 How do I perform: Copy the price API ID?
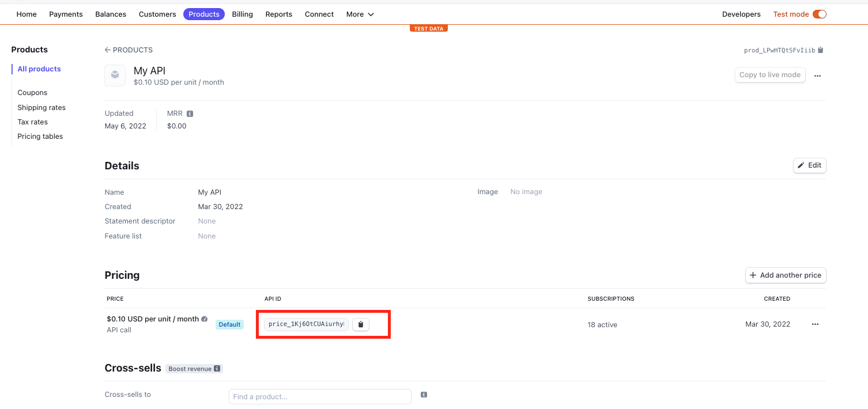click(360, 324)
